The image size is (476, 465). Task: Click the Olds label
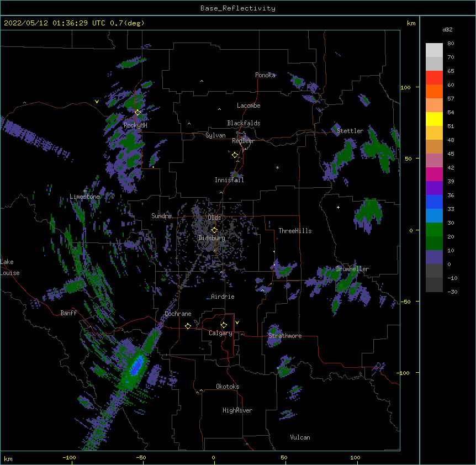click(x=214, y=218)
